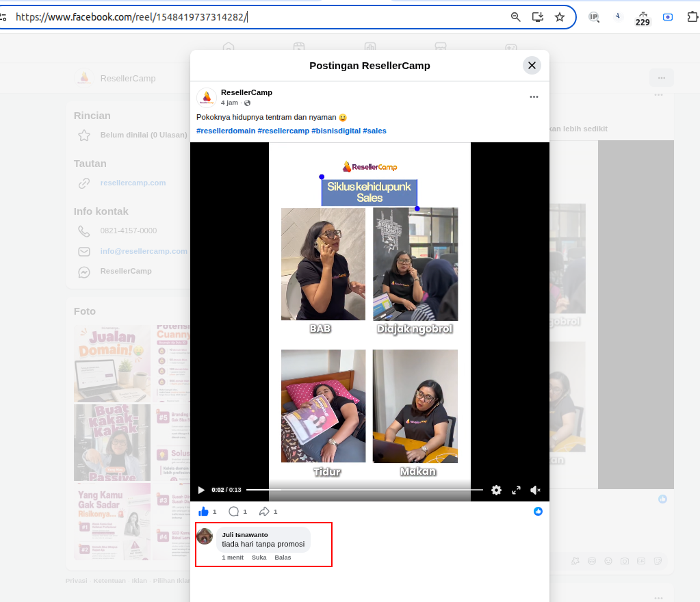Open the IP lookup extension icon

point(594,17)
